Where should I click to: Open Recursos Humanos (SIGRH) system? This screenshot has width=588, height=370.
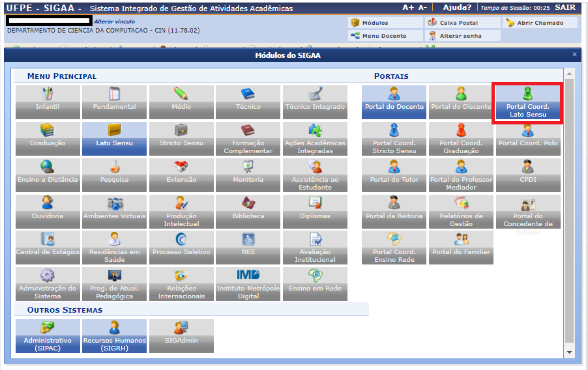[114, 335]
